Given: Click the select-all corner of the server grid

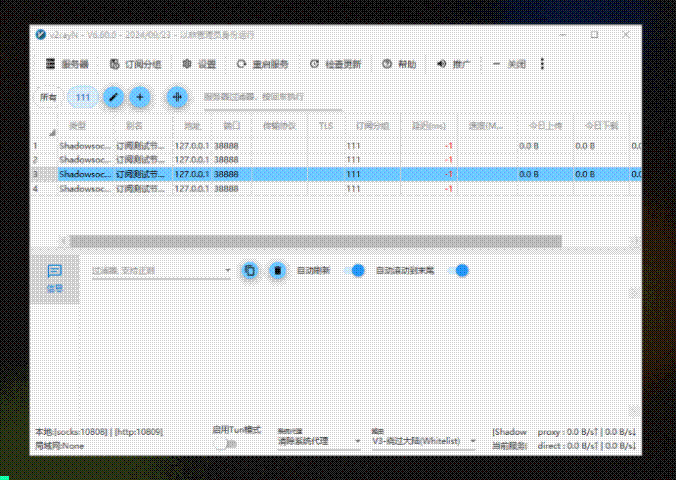Looking at the screenshot, I should 44,126.
